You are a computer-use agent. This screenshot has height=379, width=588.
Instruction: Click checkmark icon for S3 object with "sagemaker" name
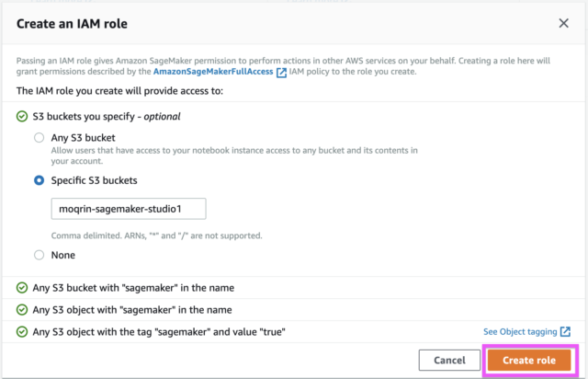pos(22,310)
